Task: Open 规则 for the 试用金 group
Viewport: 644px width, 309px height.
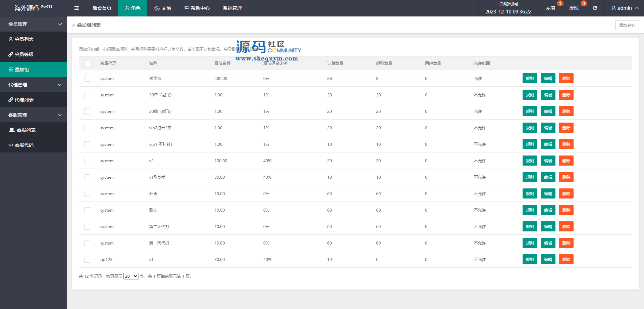Action: point(530,78)
